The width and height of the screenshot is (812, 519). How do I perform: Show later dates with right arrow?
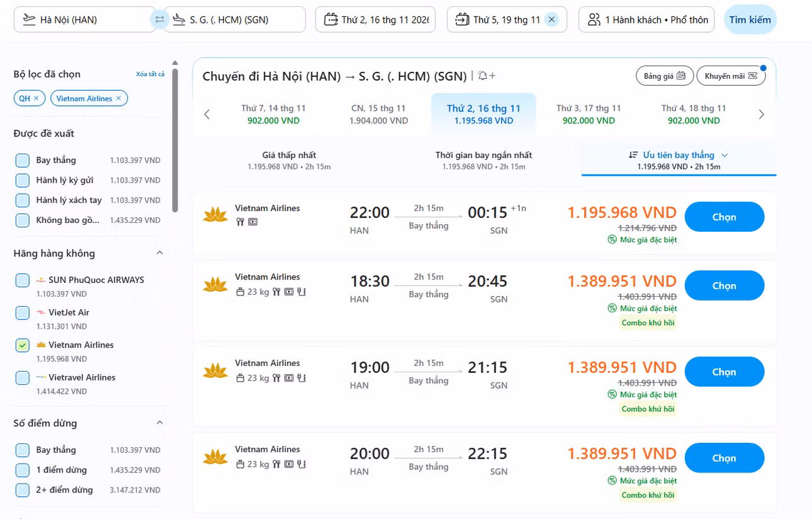[x=762, y=114]
